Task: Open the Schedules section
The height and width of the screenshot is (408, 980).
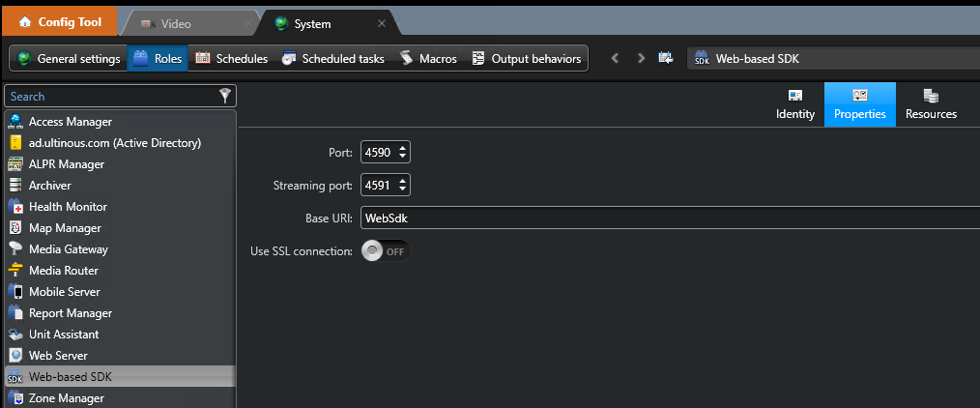Action: point(232,59)
